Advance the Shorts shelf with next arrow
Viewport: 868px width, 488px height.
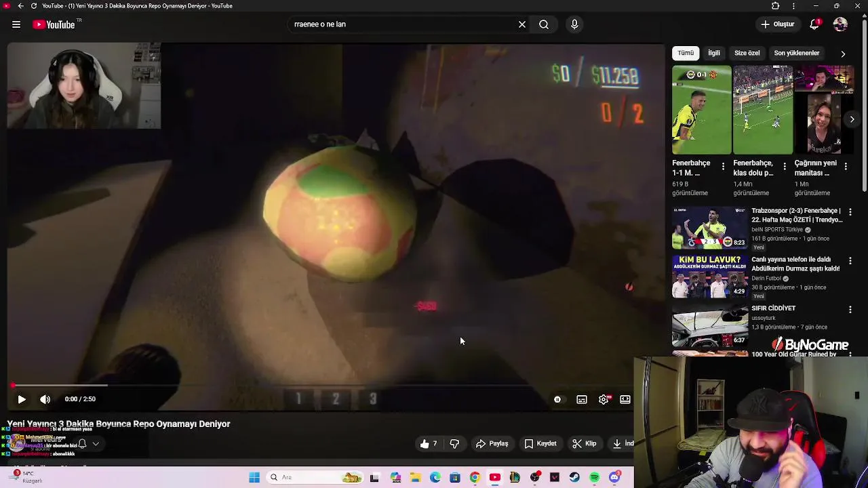pyautogui.click(x=852, y=119)
